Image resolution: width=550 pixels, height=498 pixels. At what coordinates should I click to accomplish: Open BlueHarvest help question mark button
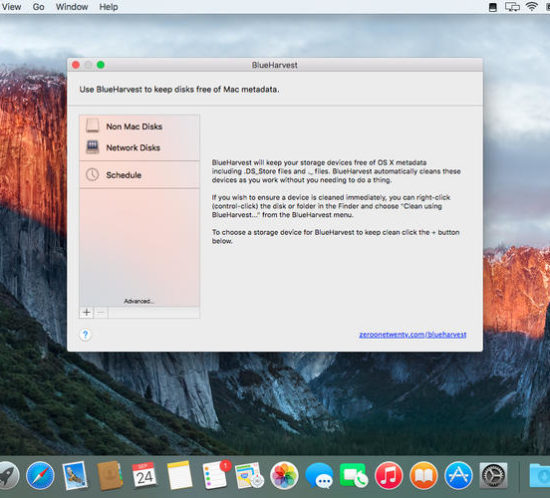click(85, 335)
